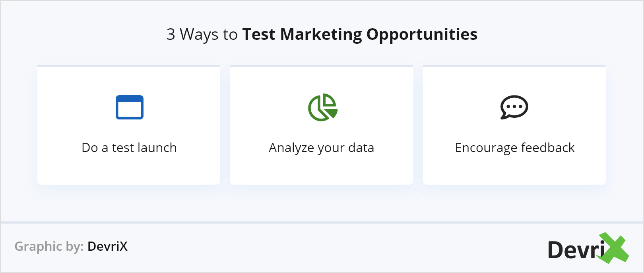The width and height of the screenshot is (644, 273).
Task: Click the word "Opportunities" in the title
Action: click(x=422, y=34)
